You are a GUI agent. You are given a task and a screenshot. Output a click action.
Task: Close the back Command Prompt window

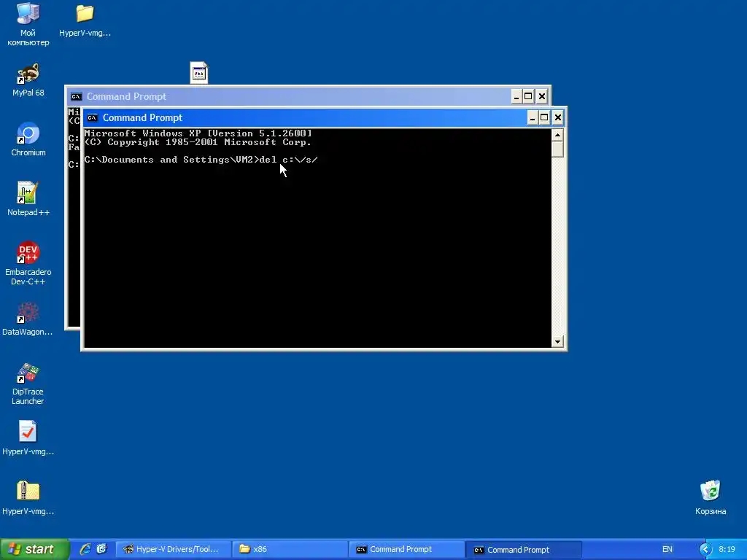click(542, 97)
